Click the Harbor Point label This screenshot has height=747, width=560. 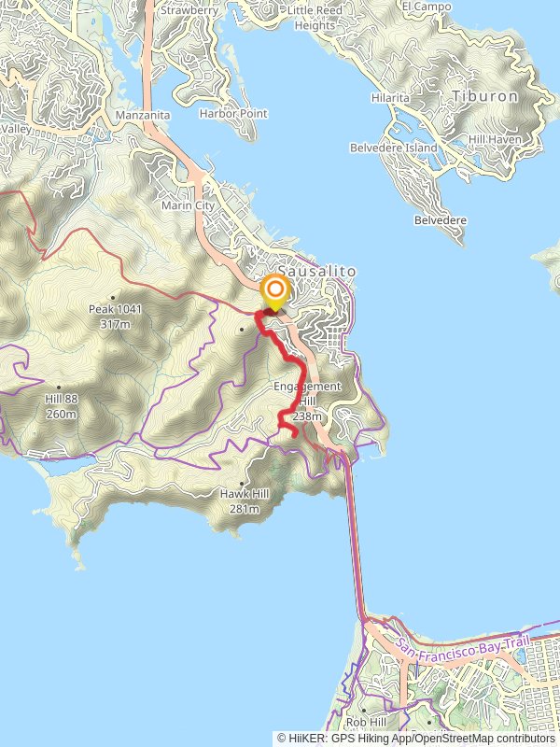pos(233,113)
